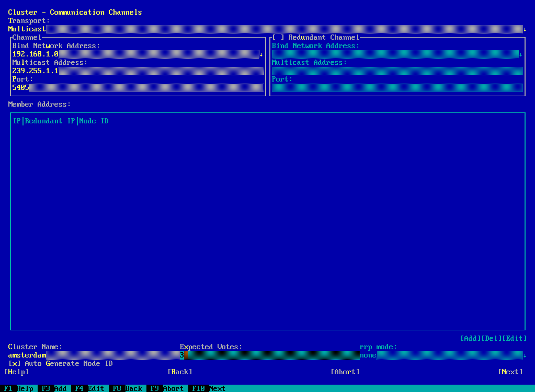Image resolution: width=535 pixels, height=392 pixels.
Task: Select F3 Add in the function key bar
Action: point(53,388)
